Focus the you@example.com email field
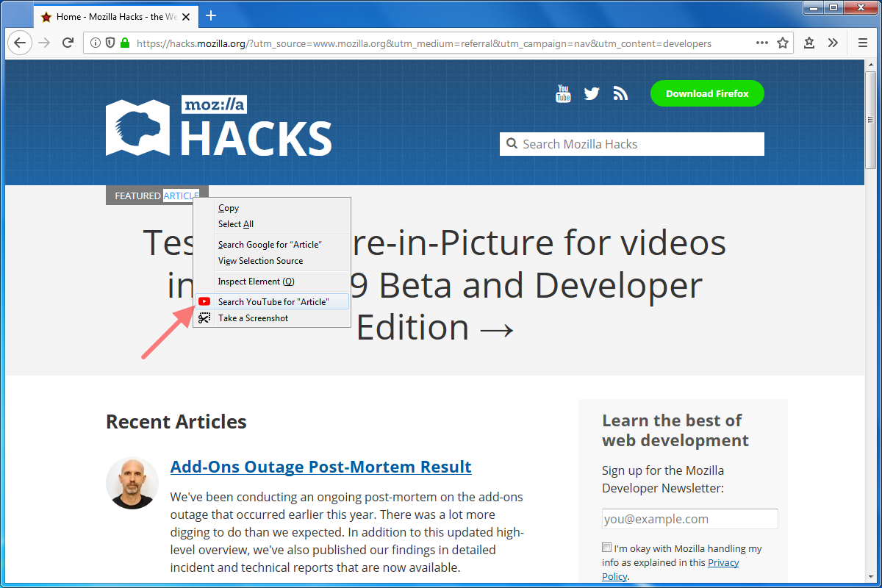This screenshot has height=588, width=882. click(690, 519)
